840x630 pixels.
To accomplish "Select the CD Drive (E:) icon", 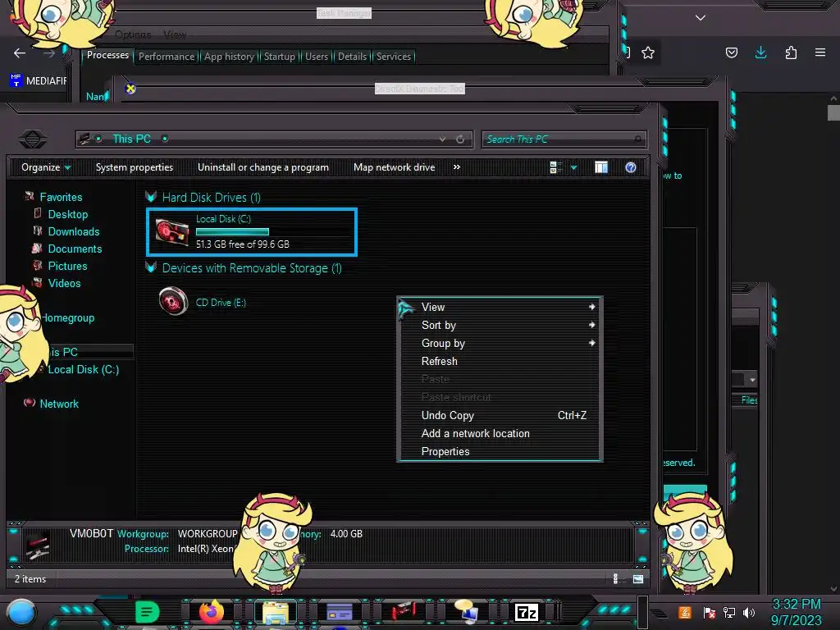I will coord(173,300).
